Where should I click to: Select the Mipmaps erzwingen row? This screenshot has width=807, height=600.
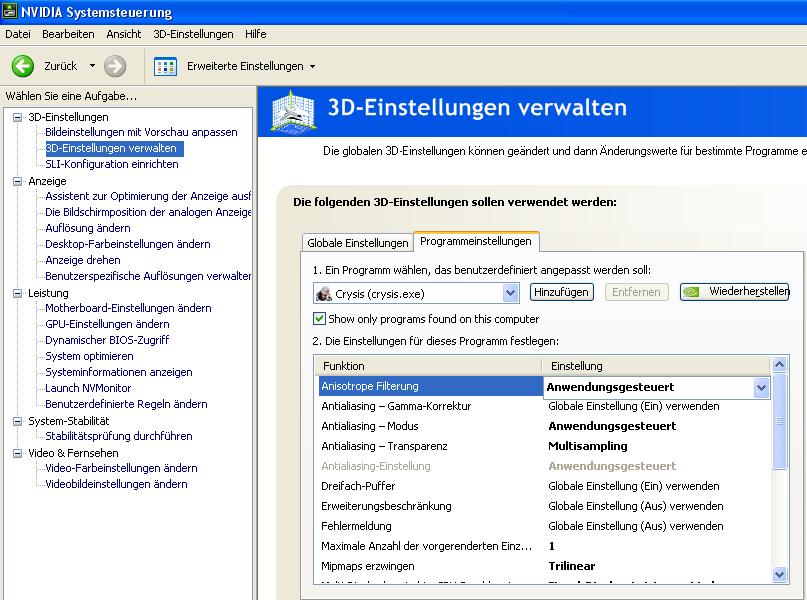(544, 567)
